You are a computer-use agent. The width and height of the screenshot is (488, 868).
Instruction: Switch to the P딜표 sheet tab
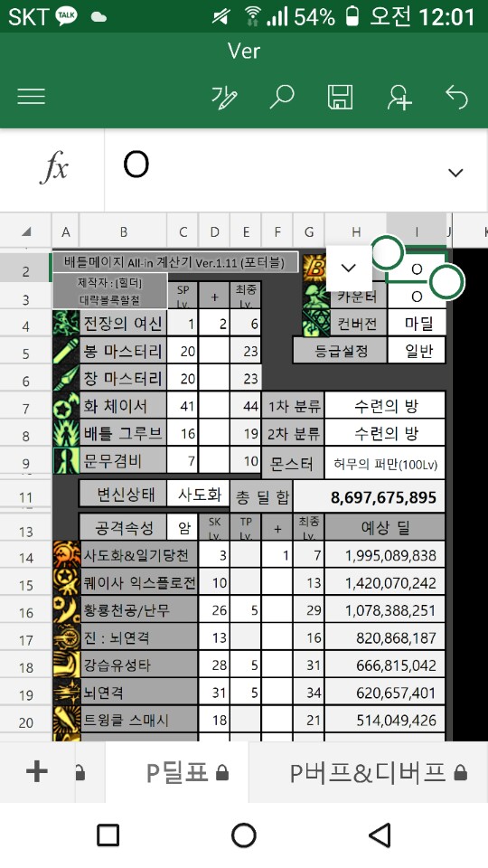[x=186, y=773]
